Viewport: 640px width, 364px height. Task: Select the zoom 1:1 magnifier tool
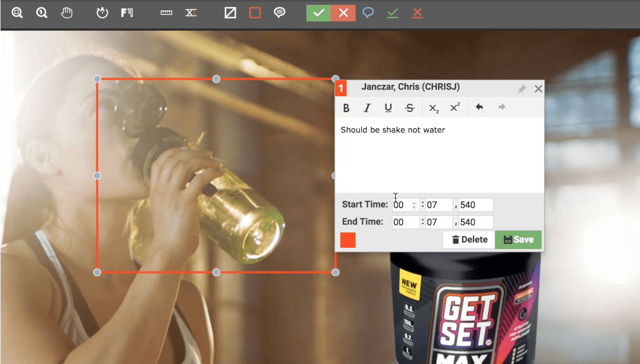pos(41,13)
